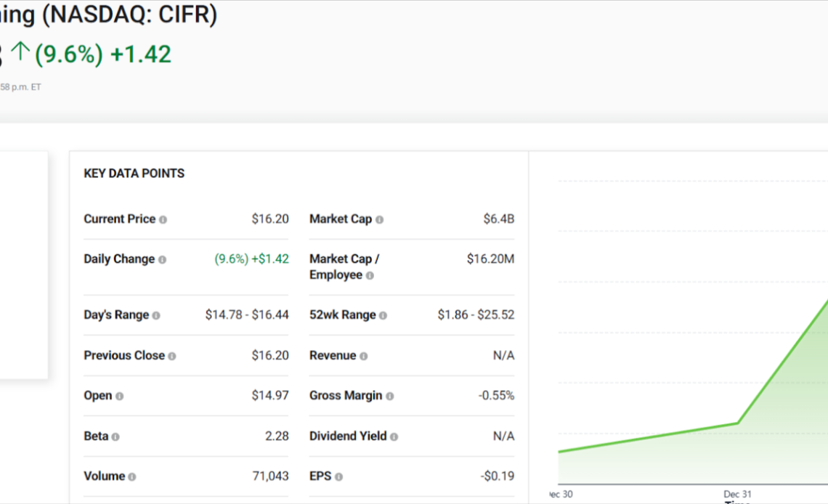Click the Beta label

pos(96,436)
